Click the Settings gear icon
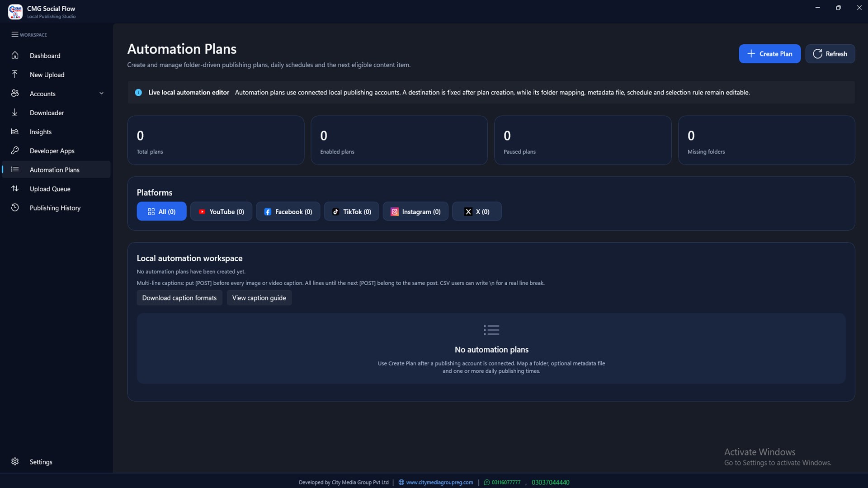The width and height of the screenshot is (868, 488). pos(15,461)
